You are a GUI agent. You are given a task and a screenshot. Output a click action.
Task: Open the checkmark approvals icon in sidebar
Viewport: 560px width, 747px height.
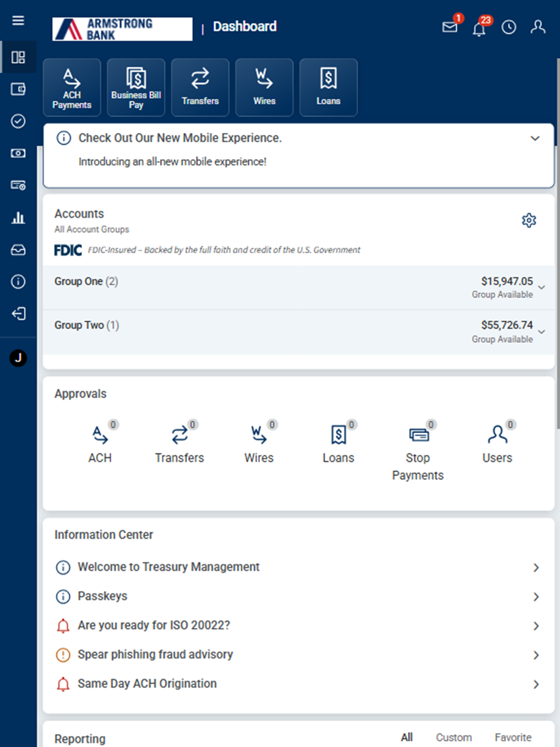[x=18, y=121]
